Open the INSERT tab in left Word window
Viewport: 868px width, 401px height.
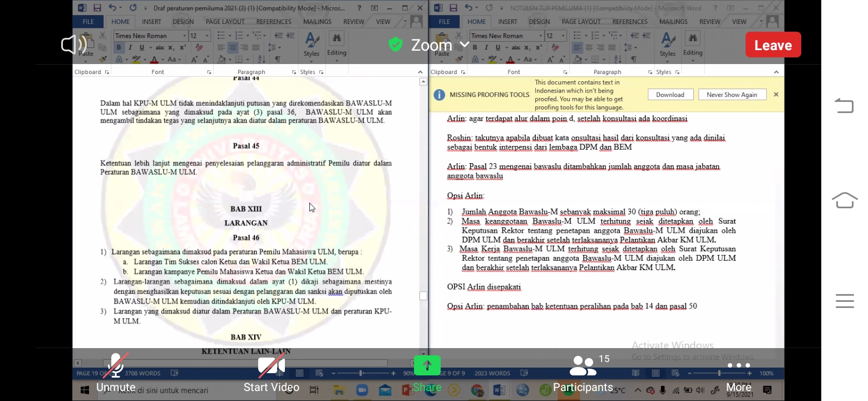pos(151,22)
